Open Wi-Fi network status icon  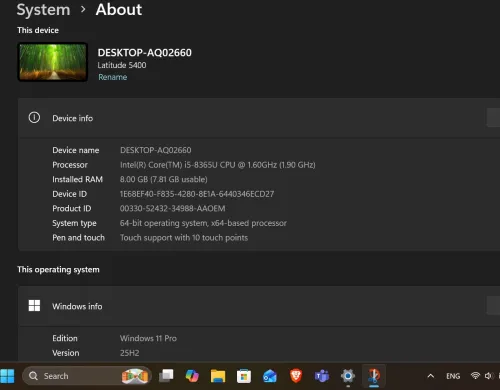[x=475, y=376]
